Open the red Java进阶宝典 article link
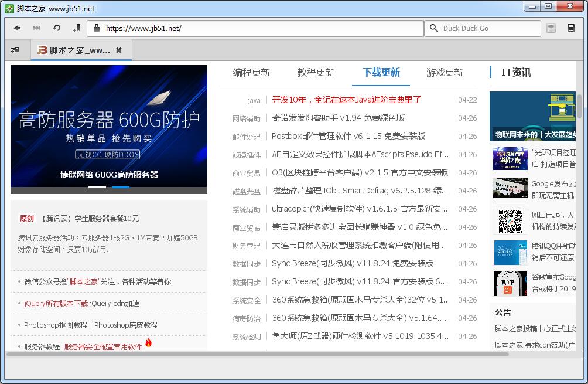The height and width of the screenshot is (384, 588). click(x=347, y=100)
